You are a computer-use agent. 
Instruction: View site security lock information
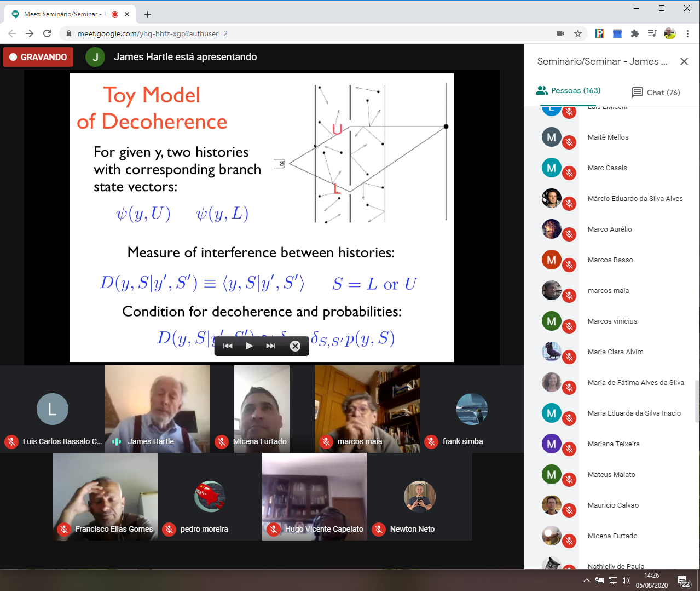pos(68,33)
